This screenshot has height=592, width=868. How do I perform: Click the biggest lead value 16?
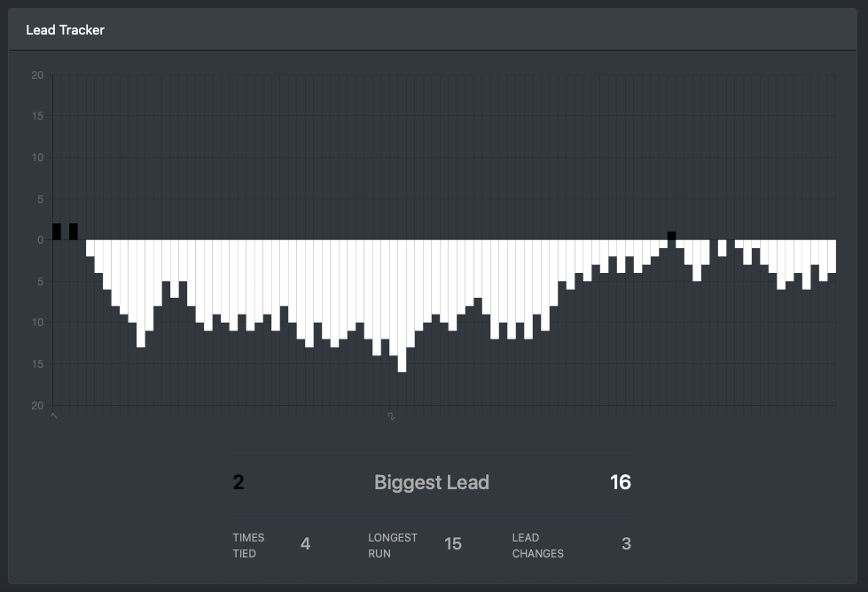(620, 482)
